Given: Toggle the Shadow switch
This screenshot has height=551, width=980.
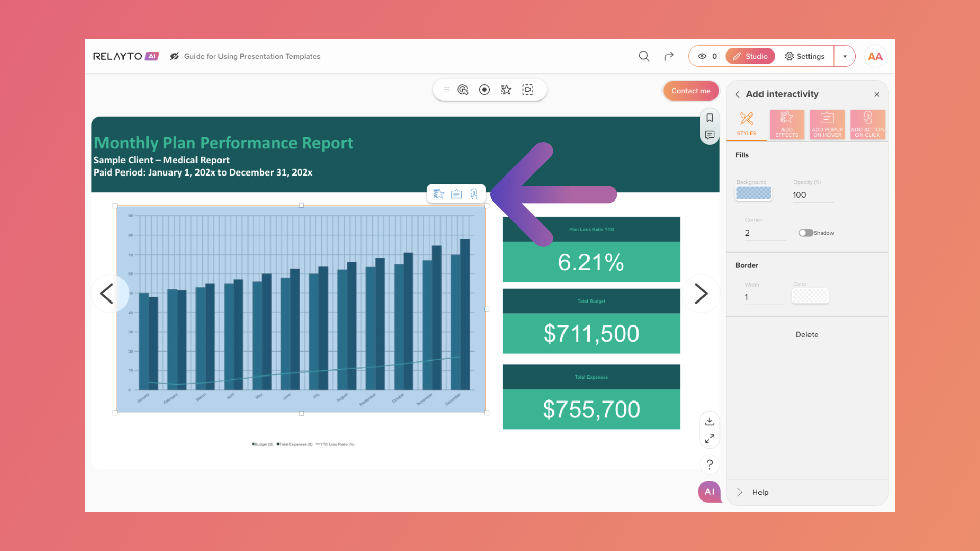Looking at the screenshot, I should (805, 233).
